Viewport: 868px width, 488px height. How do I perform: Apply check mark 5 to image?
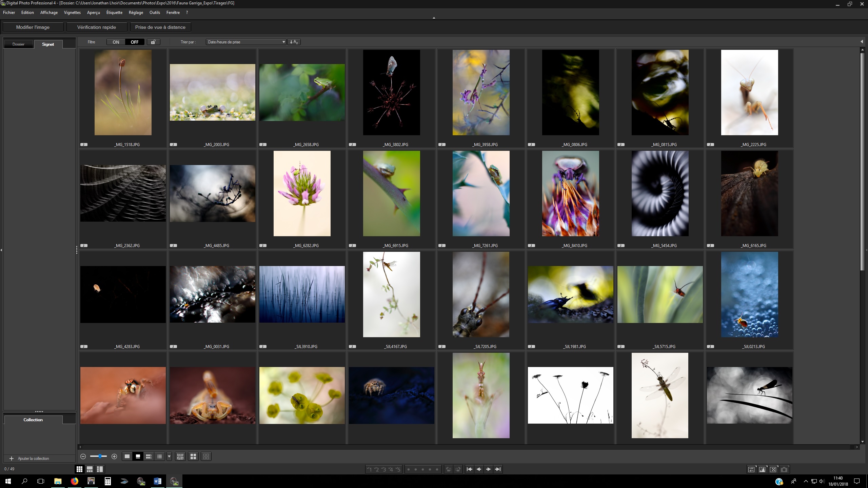tap(398, 469)
